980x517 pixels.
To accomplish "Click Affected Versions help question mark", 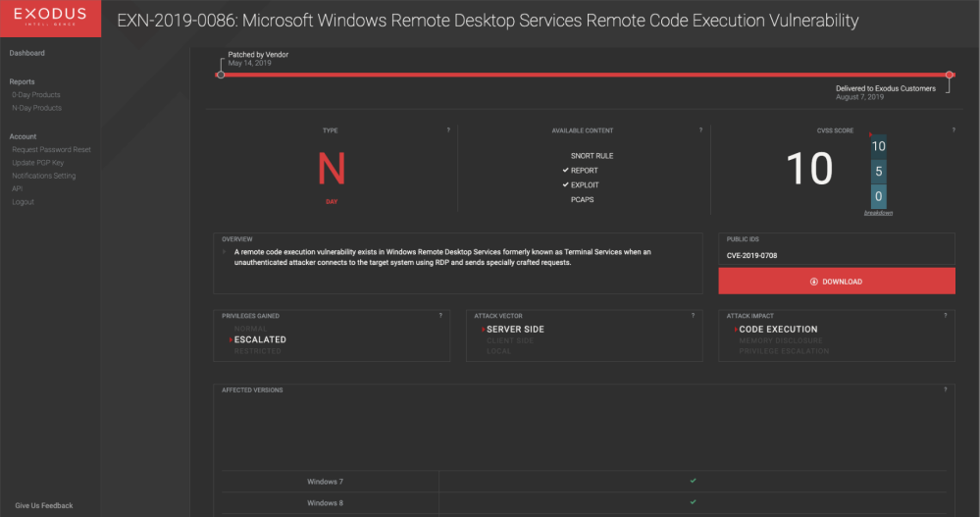I will [x=945, y=389].
